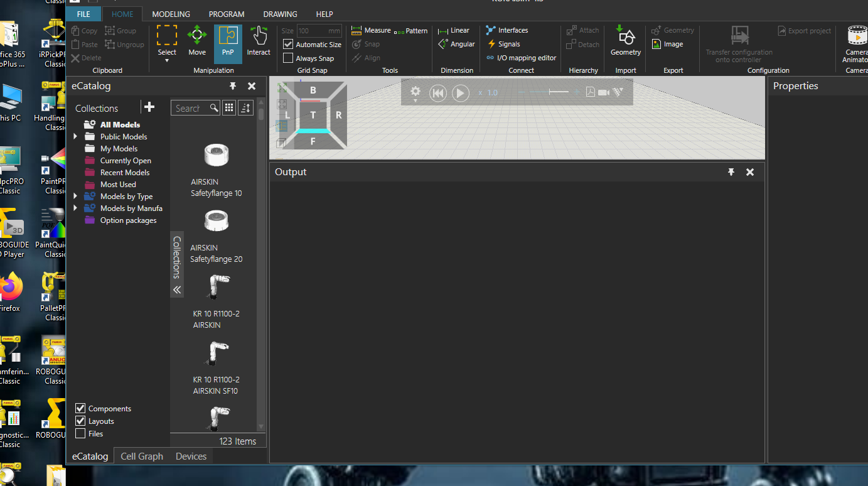Image resolution: width=868 pixels, height=486 pixels.
Task: Export an Image of the view
Action: [668, 44]
